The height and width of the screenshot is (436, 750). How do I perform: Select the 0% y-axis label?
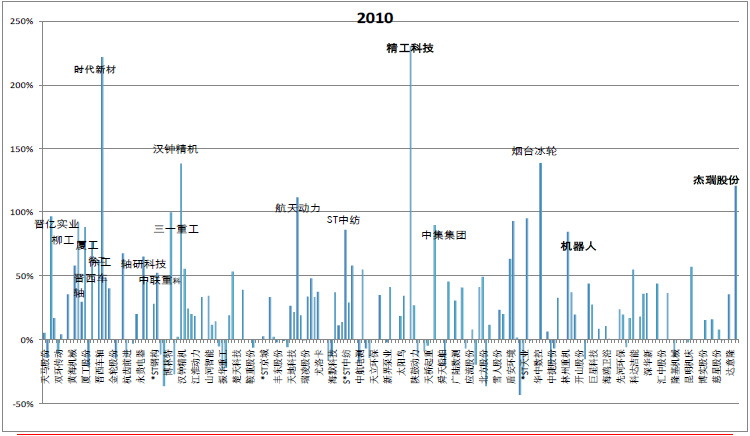pyautogui.click(x=26, y=340)
